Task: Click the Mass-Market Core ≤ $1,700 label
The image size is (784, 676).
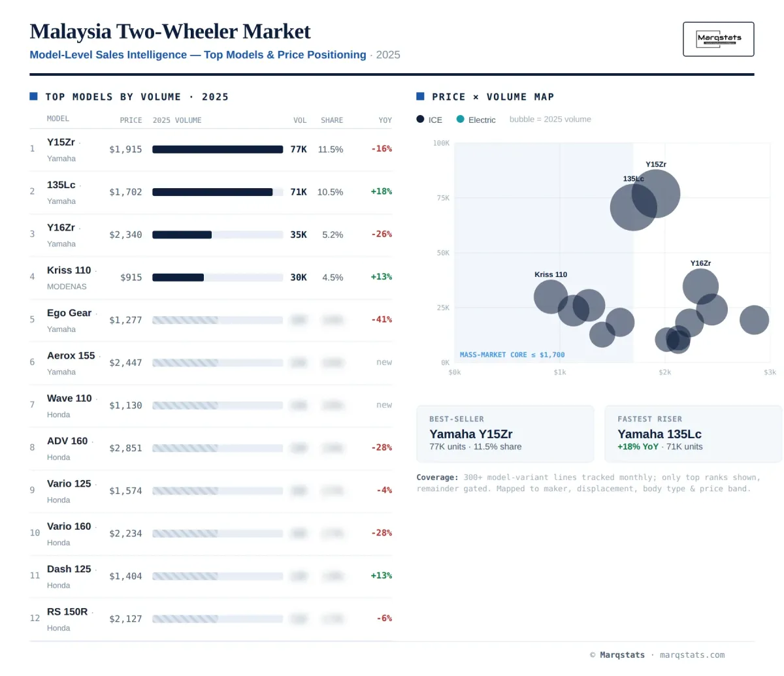Action: pyautogui.click(x=512, y=355)
